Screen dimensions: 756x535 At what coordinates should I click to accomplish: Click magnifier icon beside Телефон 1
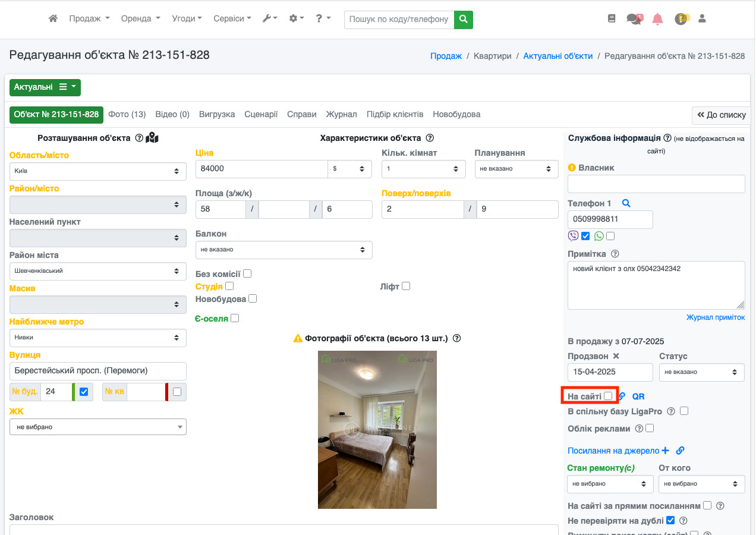pos(626,203)
